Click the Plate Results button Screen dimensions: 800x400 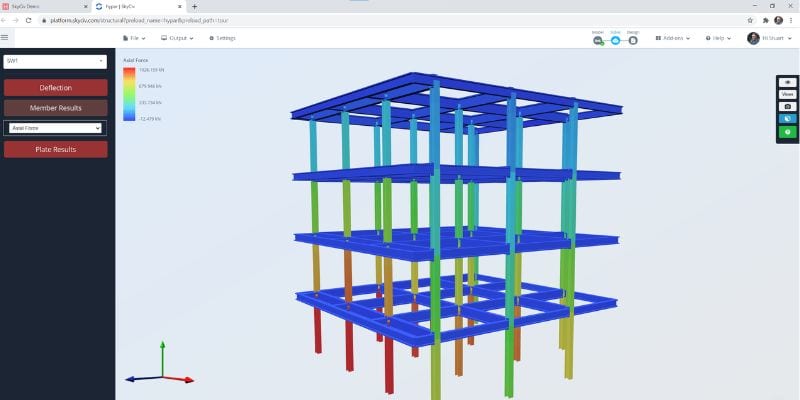(56, 149)
